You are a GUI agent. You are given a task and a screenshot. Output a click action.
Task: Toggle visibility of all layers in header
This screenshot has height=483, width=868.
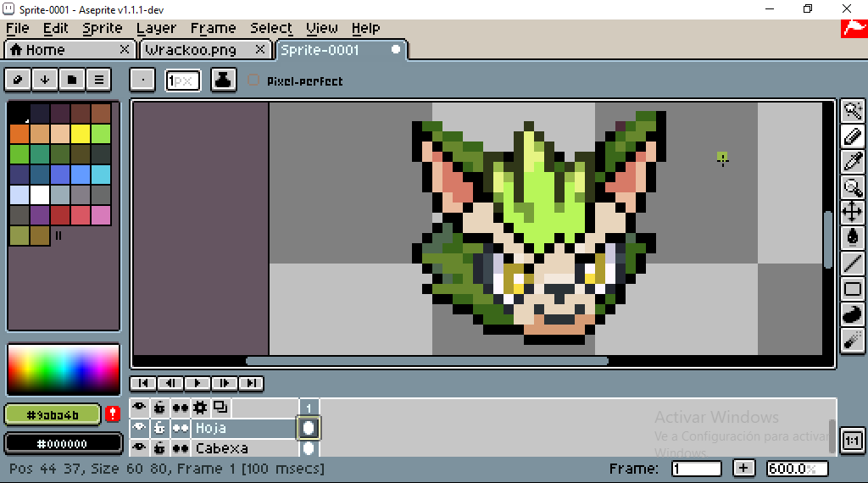click(139, 408)
